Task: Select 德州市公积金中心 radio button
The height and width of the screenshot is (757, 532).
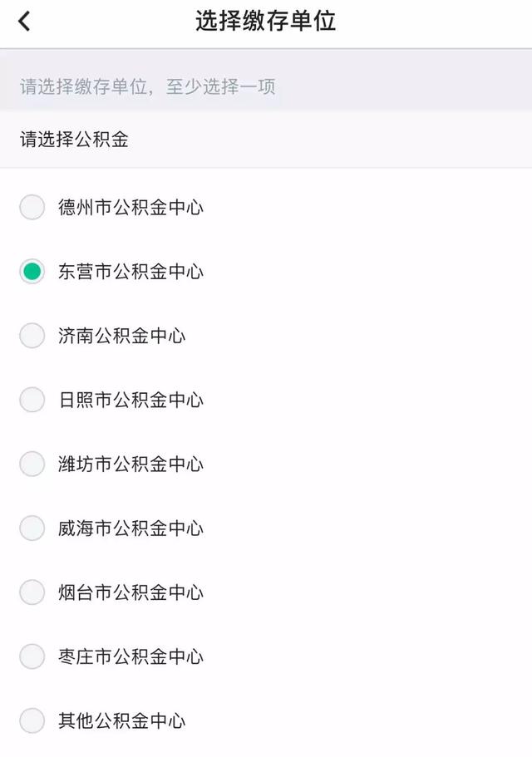Action: (31, 208)
